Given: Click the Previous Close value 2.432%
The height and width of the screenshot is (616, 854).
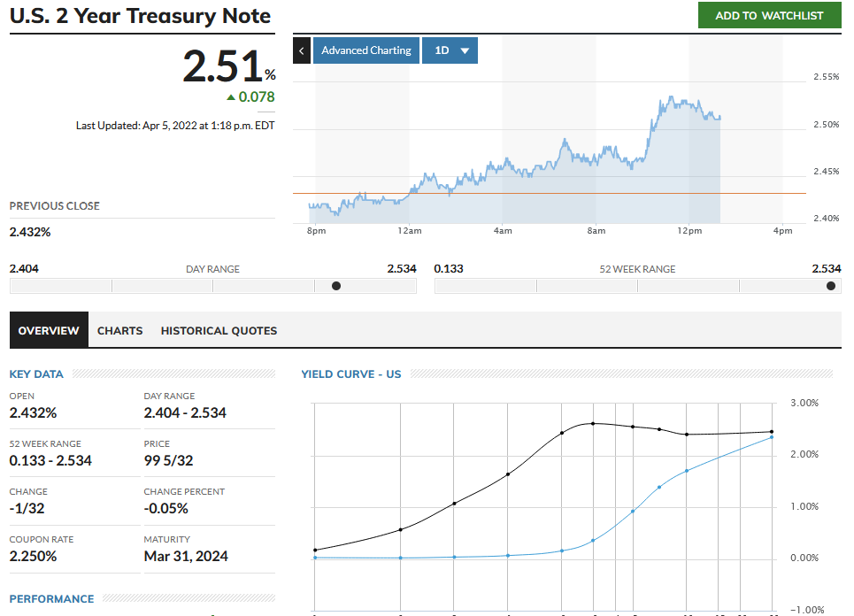Looking at the screenshot, I should pos(30,232).
